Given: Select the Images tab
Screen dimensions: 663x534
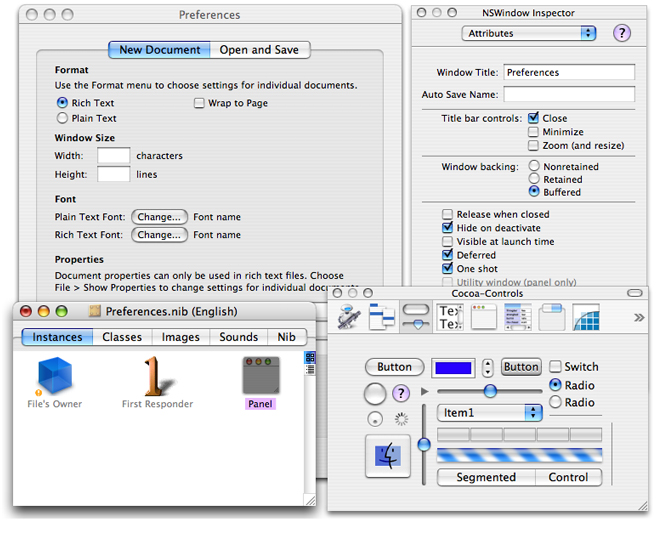Looking at the screenshot, I should click(x=181, y=337).
